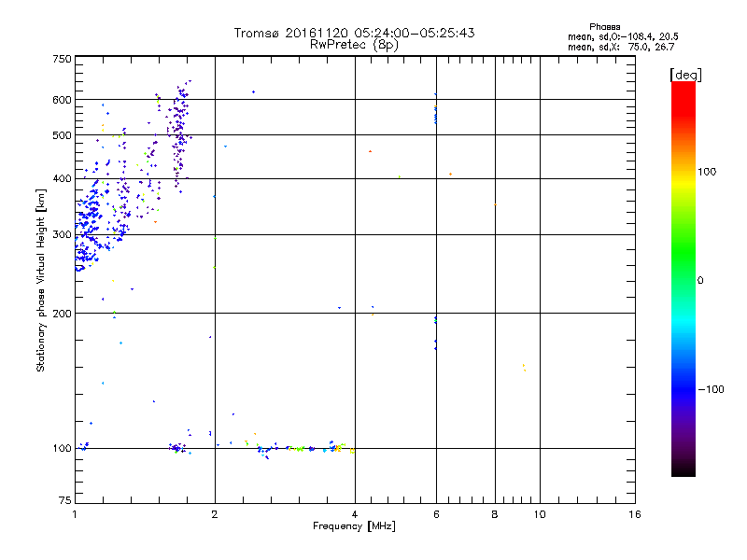Click the plot title 'Tromsø 20161120 05:24:00-05:25:43'
Image resolution: width=747 pixels, height=560 pixels.
[x=354, y=33]
